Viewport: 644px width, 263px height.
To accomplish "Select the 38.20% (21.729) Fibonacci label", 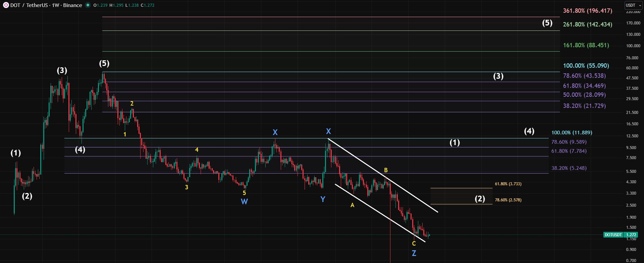I will coord(584,106).
